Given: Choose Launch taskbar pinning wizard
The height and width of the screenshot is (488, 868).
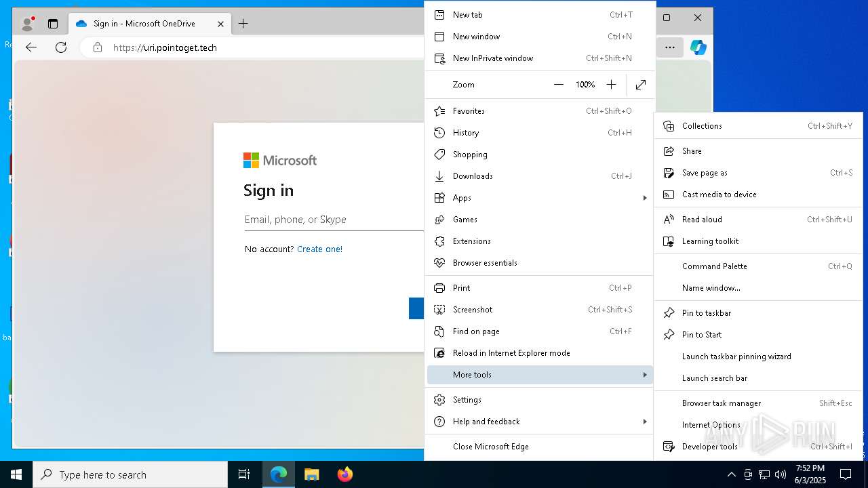Looking at the screenshot, I should point(758,356).
